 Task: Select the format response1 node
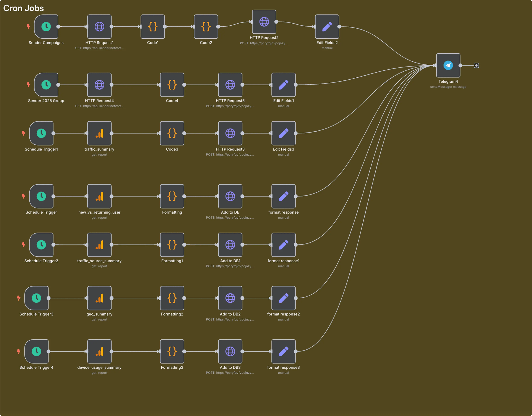284,245
